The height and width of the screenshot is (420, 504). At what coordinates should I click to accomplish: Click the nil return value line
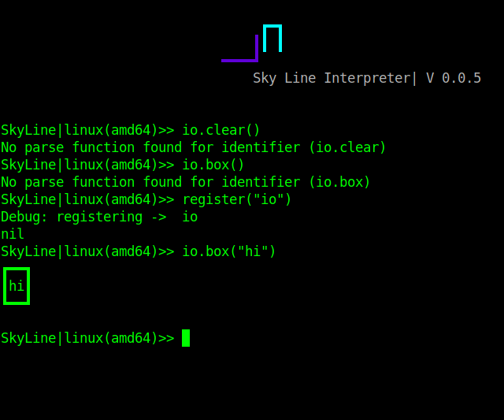click(13, 234)
